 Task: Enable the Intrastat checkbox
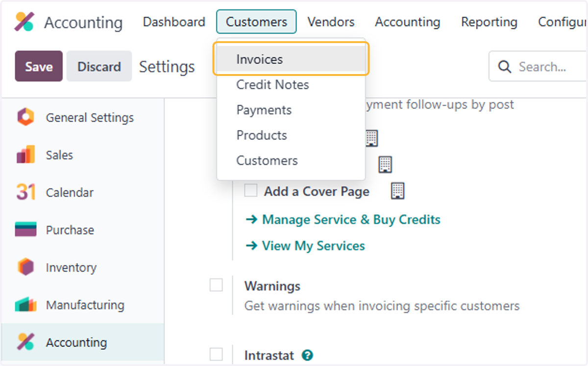click(x=216, y=354)
